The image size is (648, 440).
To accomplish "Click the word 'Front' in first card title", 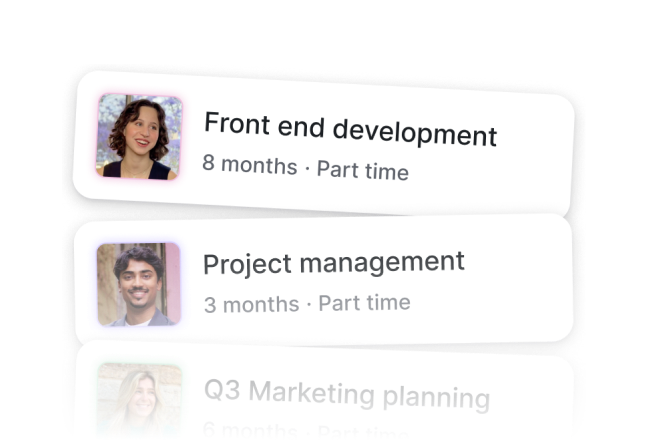I will [x=237, y=123].
